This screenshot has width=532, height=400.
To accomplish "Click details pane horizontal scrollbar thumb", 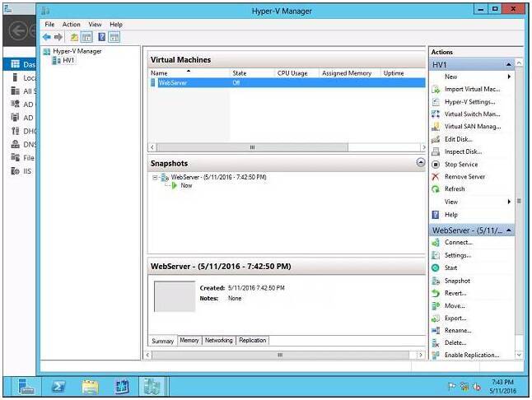I will (x=280, y=355).
